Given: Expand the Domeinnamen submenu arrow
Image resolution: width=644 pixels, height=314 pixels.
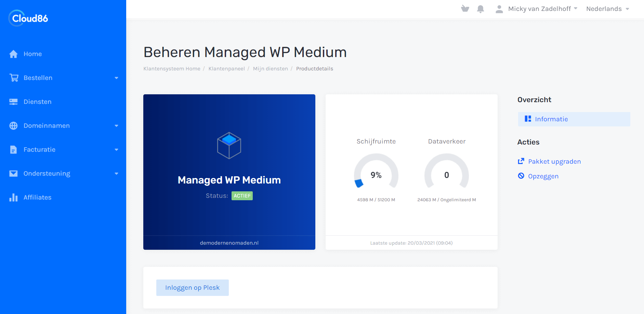Looking at the screenshot, I should [x=116, y=126].
